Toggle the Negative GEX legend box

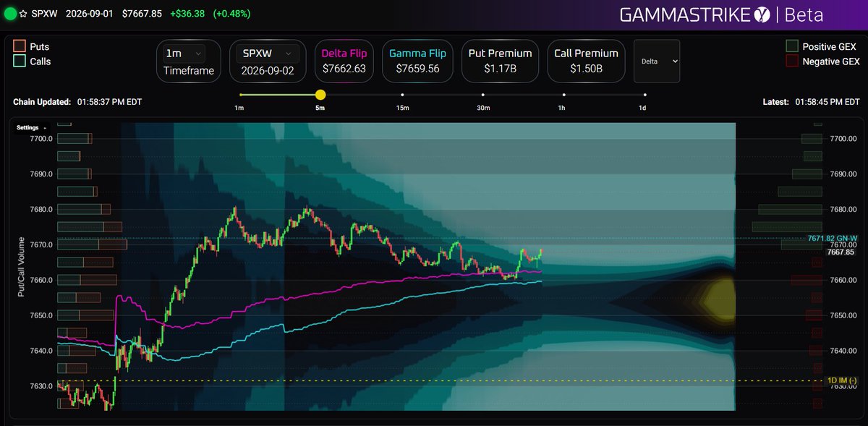[x=792, y=61]
